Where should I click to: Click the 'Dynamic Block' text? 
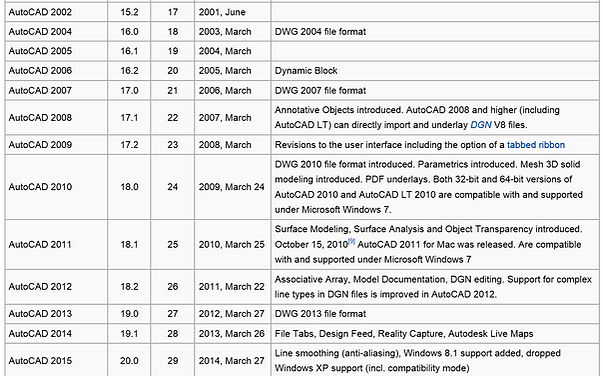(306, 71)
